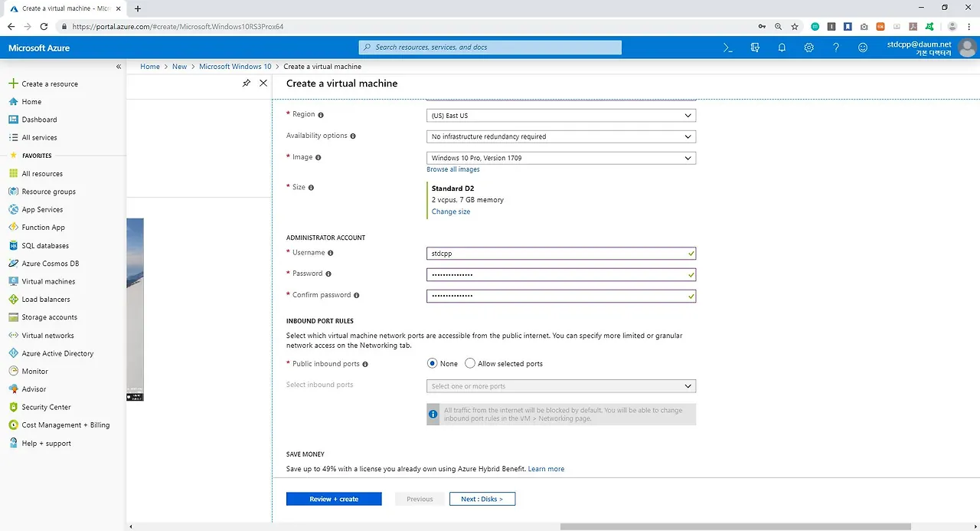980x531 pixels.
Task: Click the Help + support icon
Action: [13, 443]
